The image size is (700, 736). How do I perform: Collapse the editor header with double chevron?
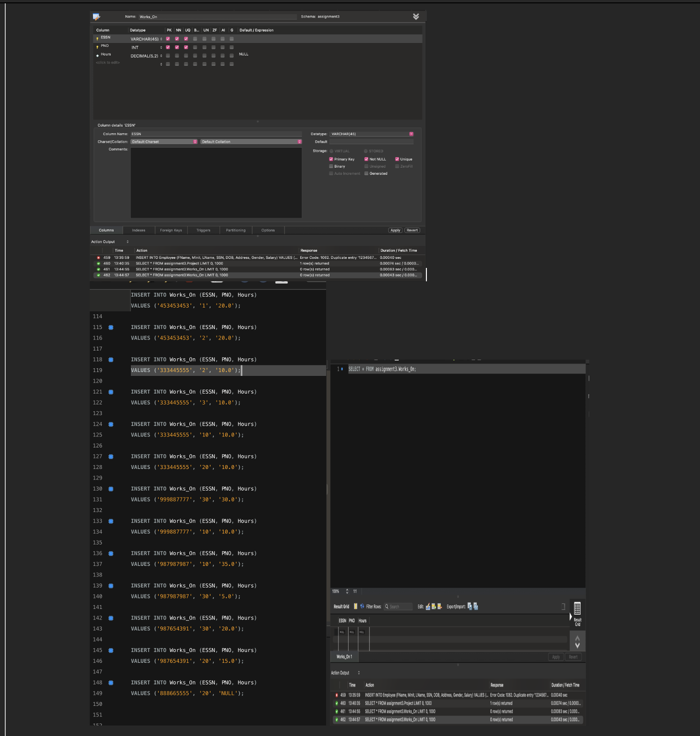pyautogui.click(x=415, y=16)
